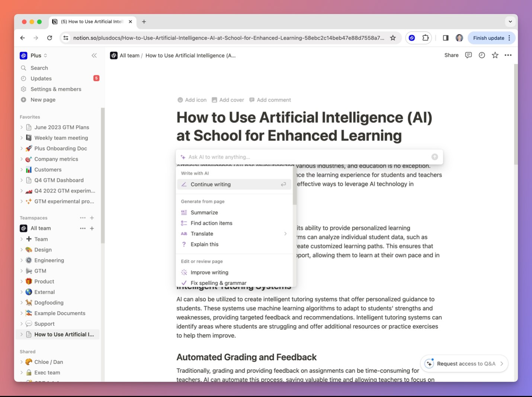Add page inside All team
532x397 pixels.
click(92, 228)
